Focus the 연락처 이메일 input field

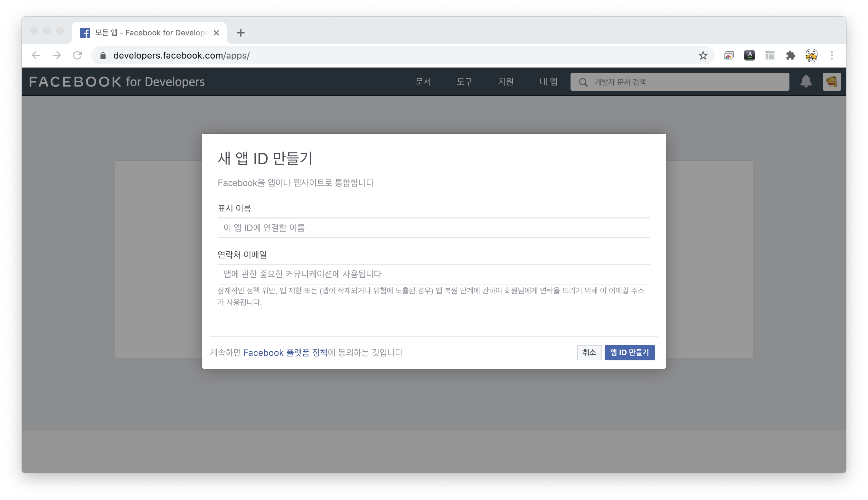[x=434, y=274]
